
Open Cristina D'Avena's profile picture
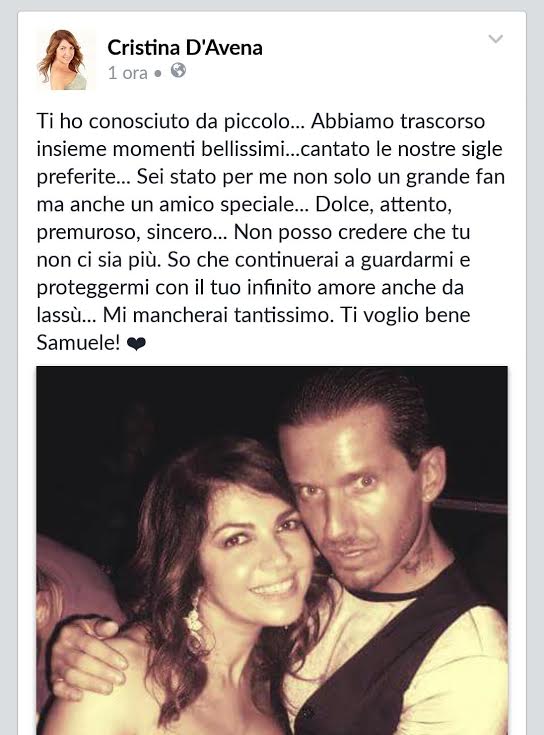pos(66,60)
